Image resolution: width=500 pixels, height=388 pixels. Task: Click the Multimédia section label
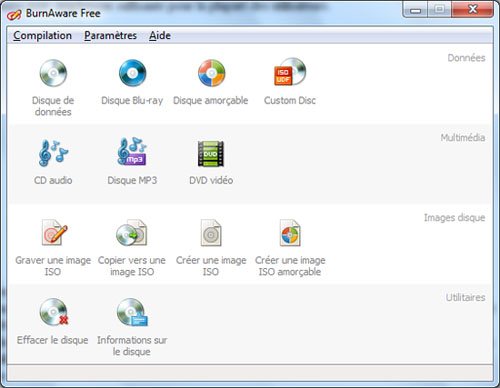(463, 138)
